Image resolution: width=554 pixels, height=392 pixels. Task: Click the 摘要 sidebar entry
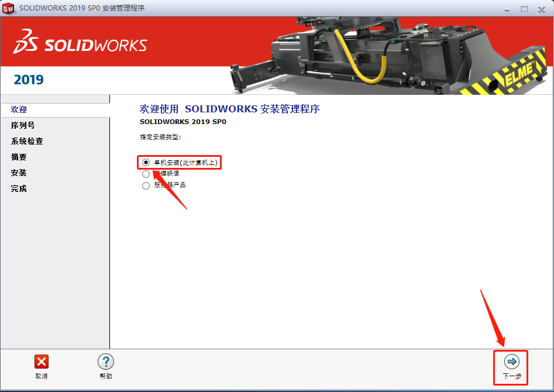pos(18,157)
